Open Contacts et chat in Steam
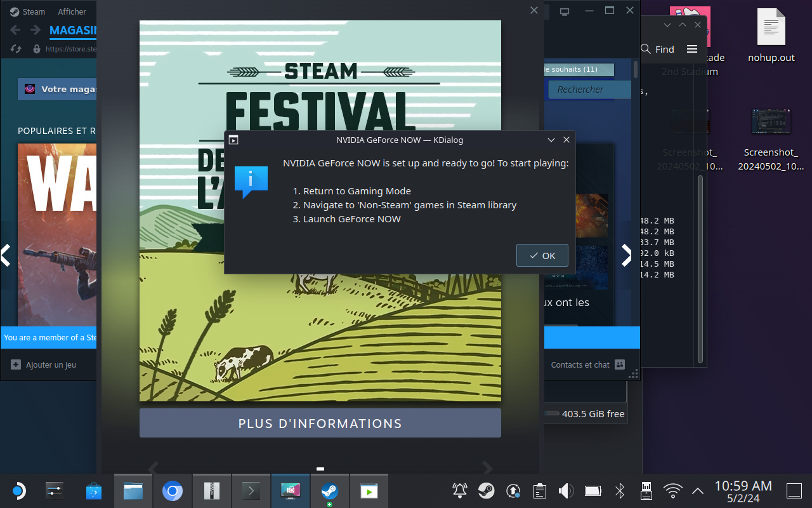 587,365
